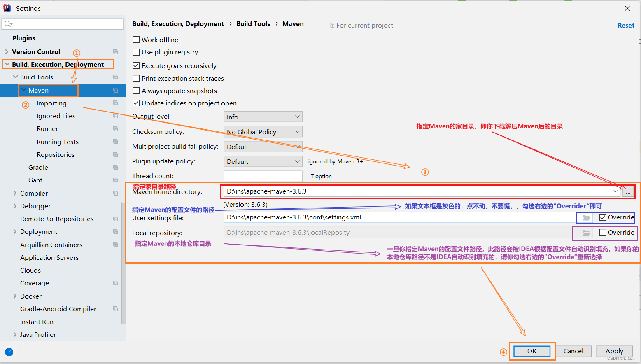
Task: Open the Checksum policy dropdown
Action: 263,132
